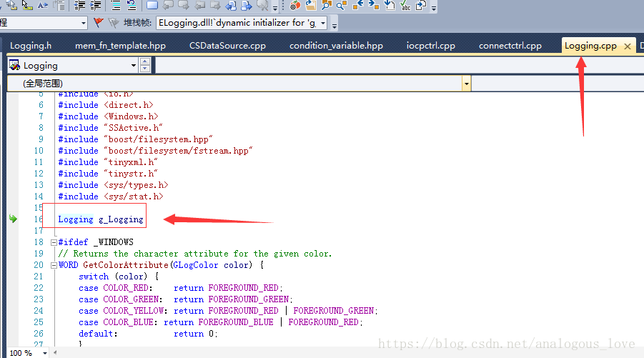The image size is (644, 358).
Task: Click '#include "boost/filesystem.hpp"' on line 9
Action: click(x=135, y=139)
